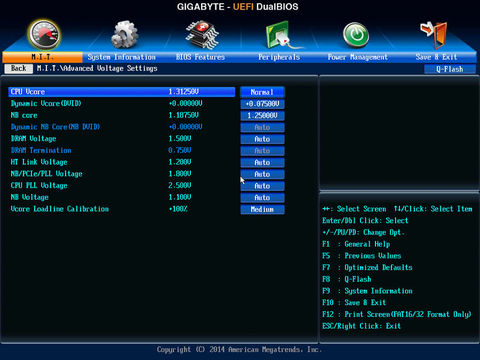This screenshot has width=480, height=360.
Task: Open the CPU PLL Voltage Auto option
Action: [x=262, y=186]
